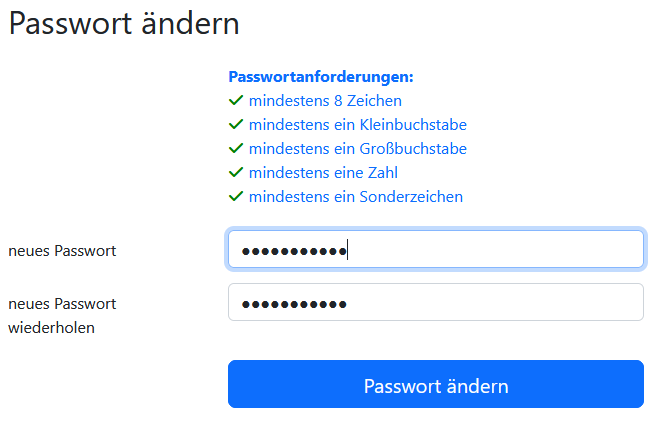Click the checkmark next to the Kleinbuchstabe requirement
This screenshot has height=425, width=655.
pyautogui.click(x=236, y=125)
